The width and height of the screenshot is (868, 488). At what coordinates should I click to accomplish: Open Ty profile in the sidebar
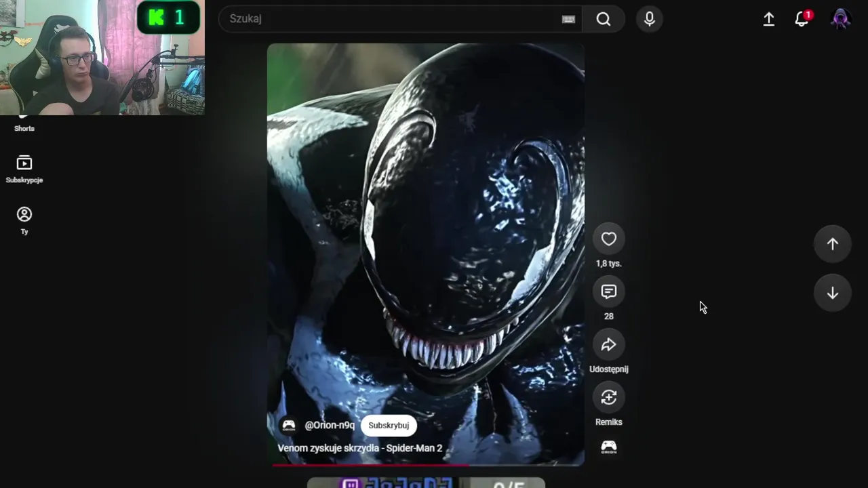tap(24, 221)
